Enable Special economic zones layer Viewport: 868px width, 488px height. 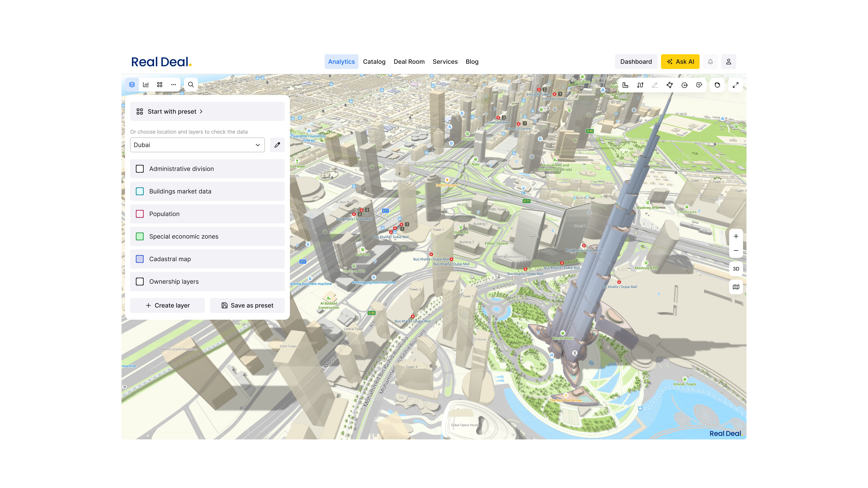(140, 236)
